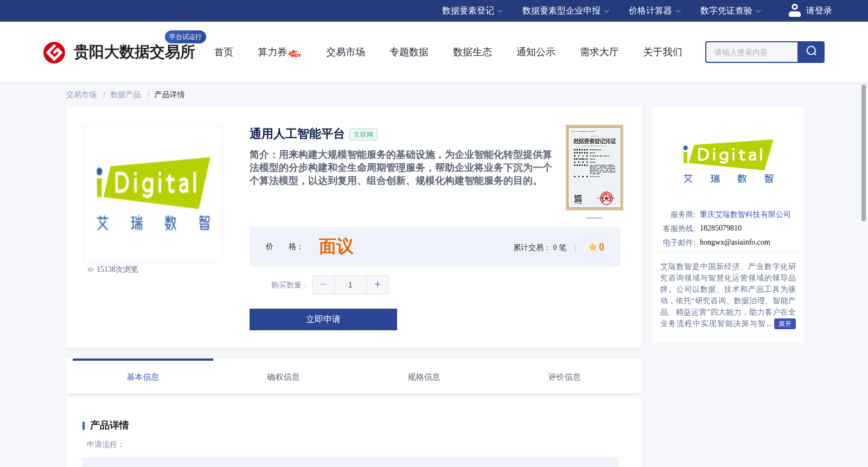Click the 产品详情 breadcrumb text
This screenshot has width=868, height=467.
click(170, 95)
